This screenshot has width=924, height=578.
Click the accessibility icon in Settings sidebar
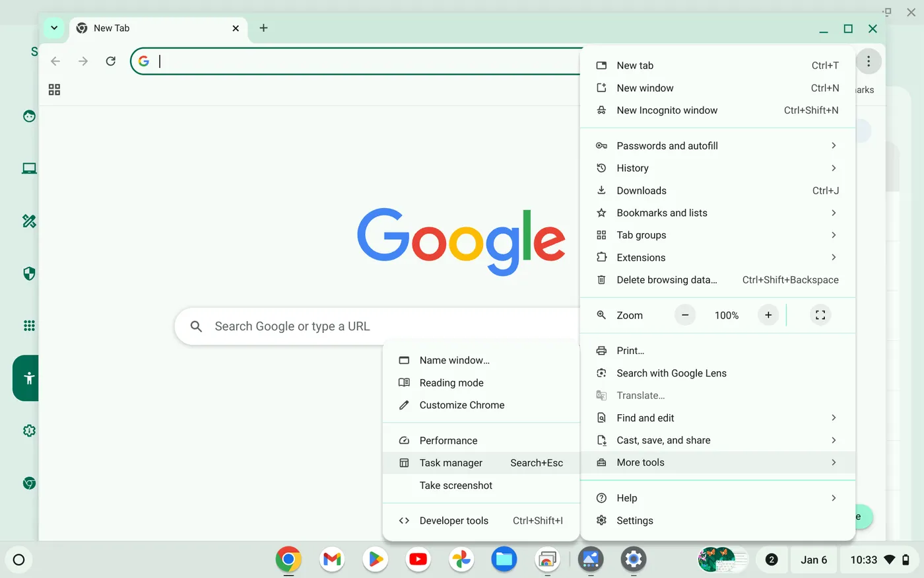29,378
